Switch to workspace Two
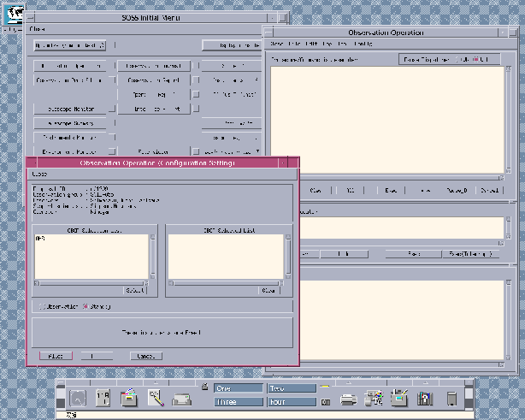525x420 pixels. [x=292, y=388]
